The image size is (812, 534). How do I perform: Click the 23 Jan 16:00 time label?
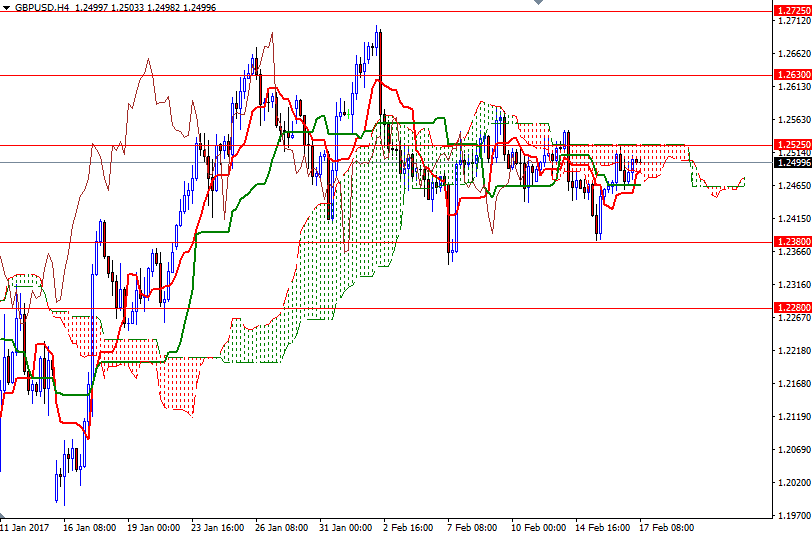218,528
